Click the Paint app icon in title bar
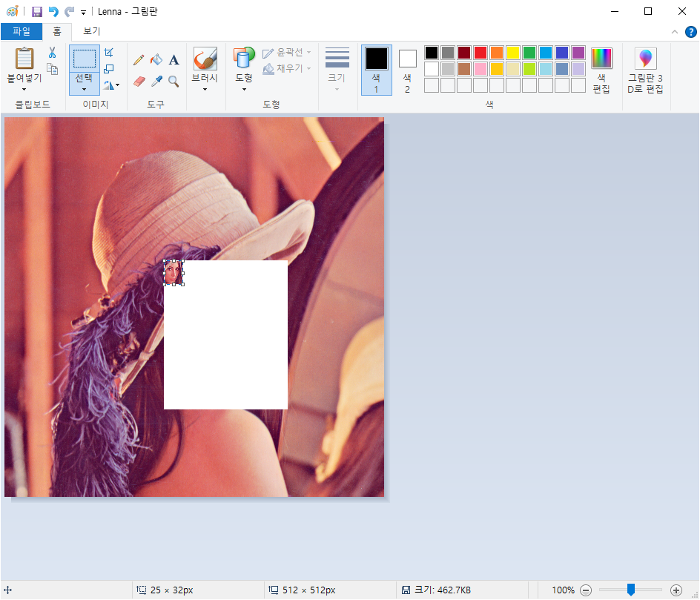 pyautogui.click(x=13, y=12)
